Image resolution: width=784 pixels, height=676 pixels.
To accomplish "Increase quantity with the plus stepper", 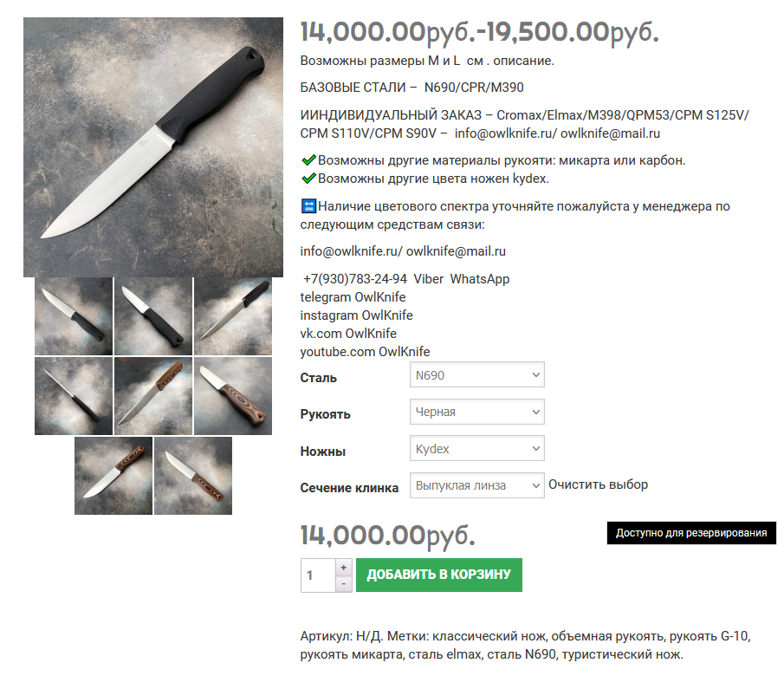I will [x=344, y=568].
